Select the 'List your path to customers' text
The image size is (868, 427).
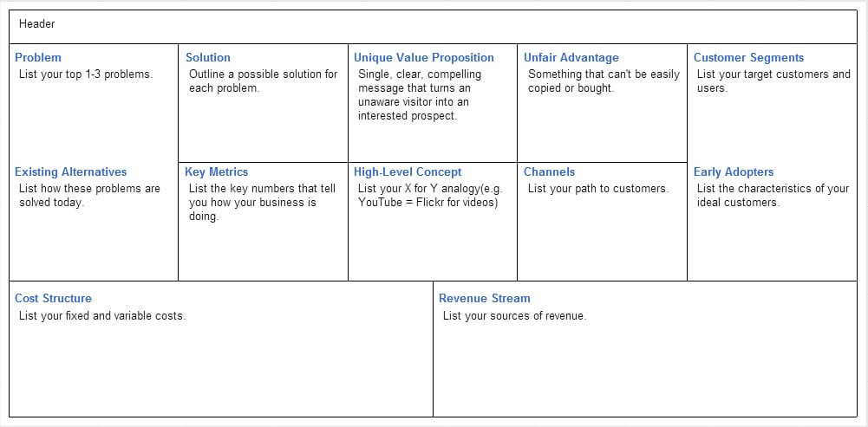pos(597,189)
